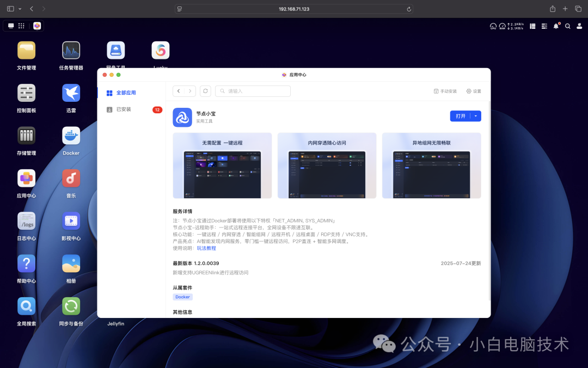Open notifications bell in NAS top bar
Screen dimensions: 588x368
[x=556, y=26]
